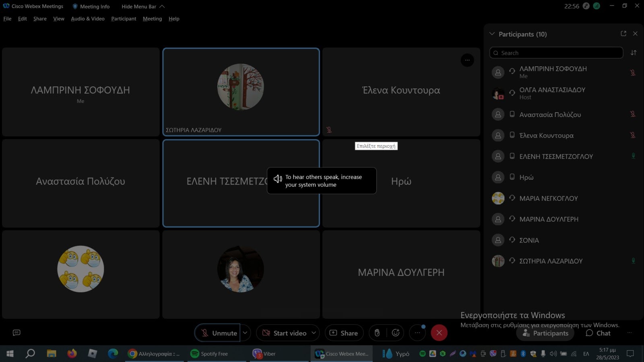Click the Share button
The image size is (644, 362).
[x=344, y=333]
